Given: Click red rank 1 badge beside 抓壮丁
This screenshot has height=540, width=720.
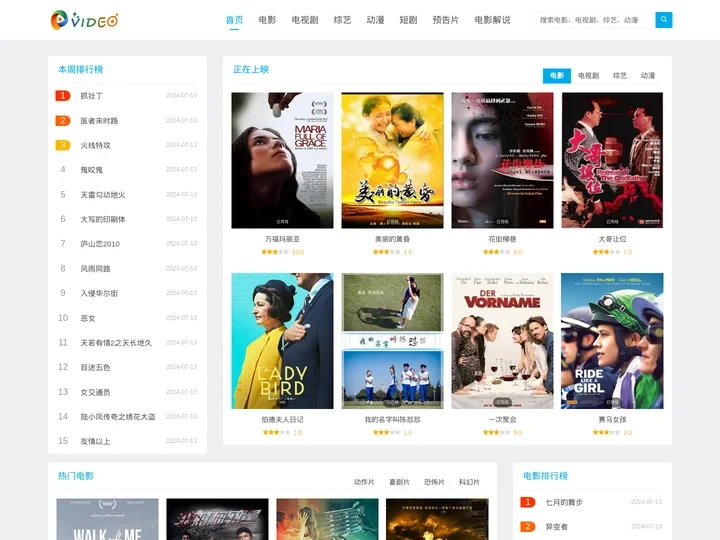Looking at the screenshot, I should tap(63, 96).
